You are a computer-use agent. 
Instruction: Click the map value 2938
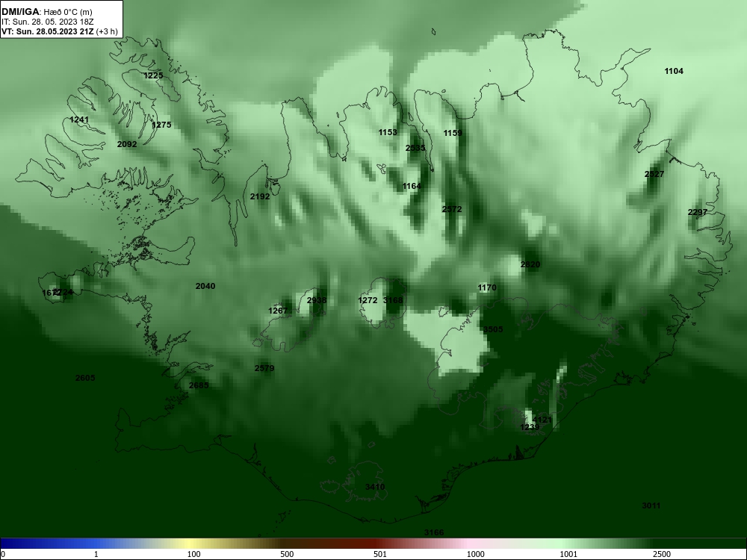[317, 300]
